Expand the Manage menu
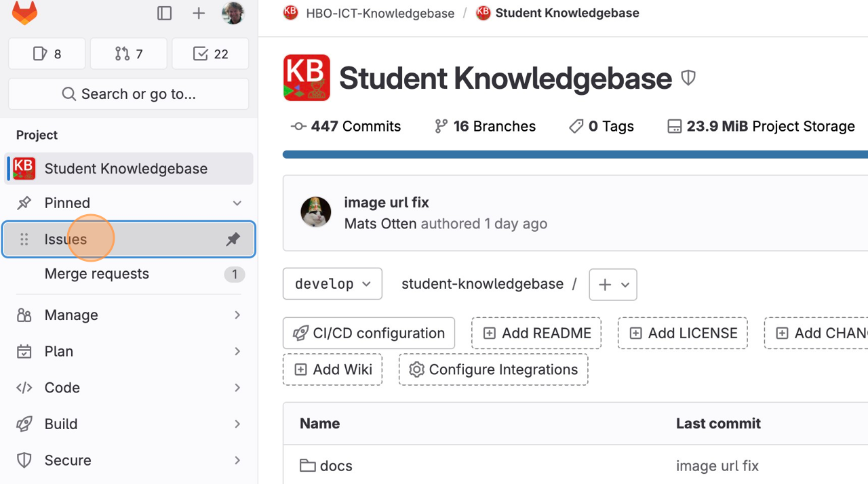The width and height of the screenshot is (868, 484). [x=129, y=315]
